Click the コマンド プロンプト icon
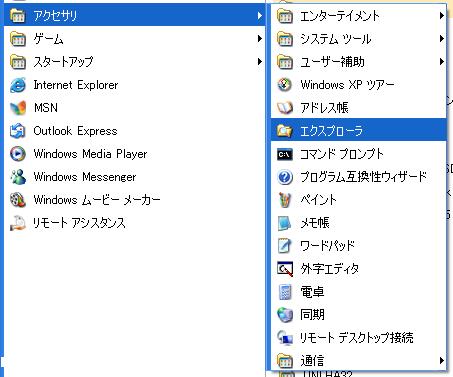The height and width of the screenshot is (377, 453). point(285,154)
